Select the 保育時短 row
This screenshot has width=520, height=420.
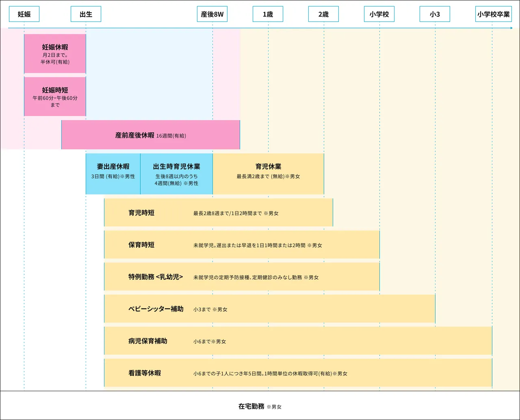[x=242, y=244]
